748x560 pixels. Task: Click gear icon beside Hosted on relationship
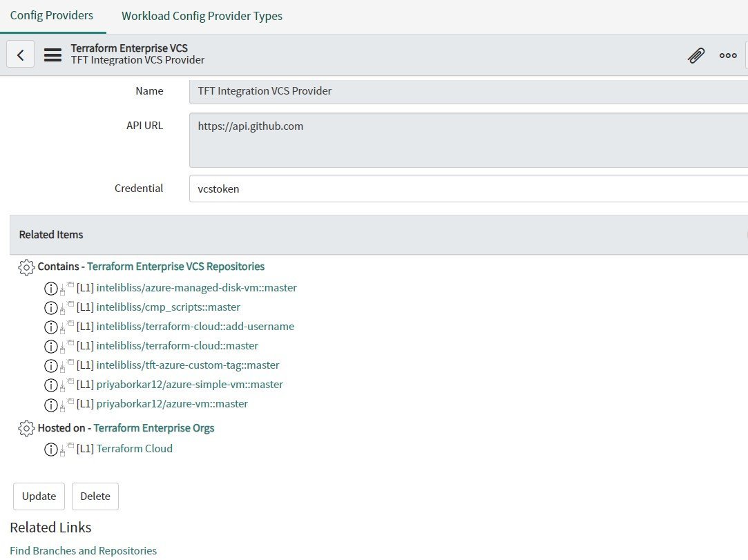point(26,428)
